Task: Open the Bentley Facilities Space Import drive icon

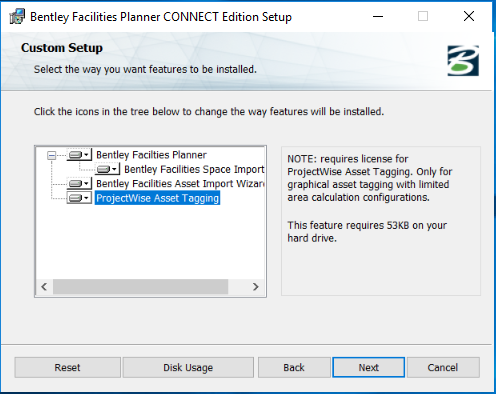Action: pos(107,169)
